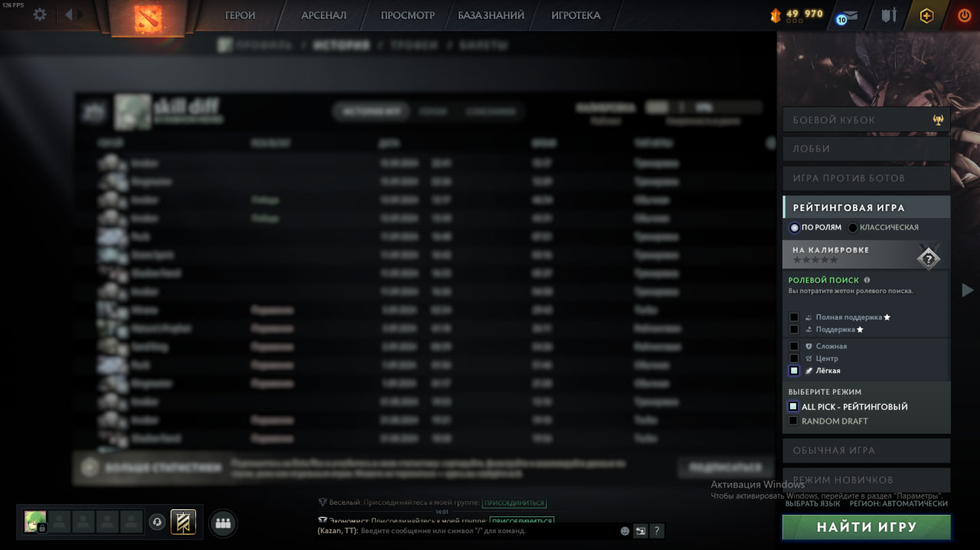
Task: Open the Герои menu tab
Action: pos(240,15)
